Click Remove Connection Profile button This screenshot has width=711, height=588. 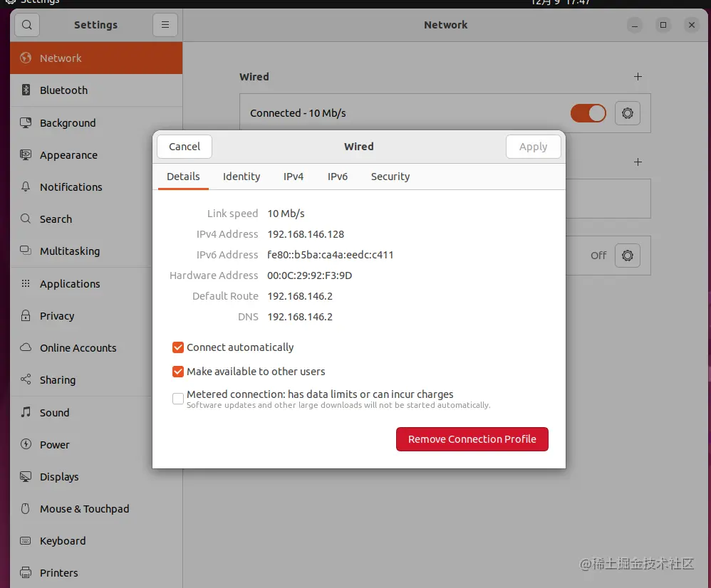[x=472, y=439]
